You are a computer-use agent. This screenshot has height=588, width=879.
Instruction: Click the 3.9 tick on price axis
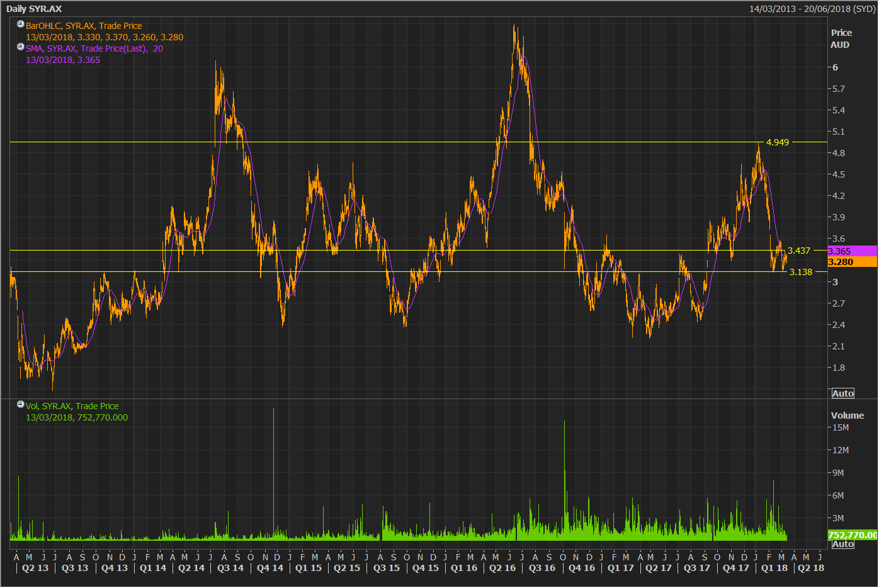click(x=839, y=217)
